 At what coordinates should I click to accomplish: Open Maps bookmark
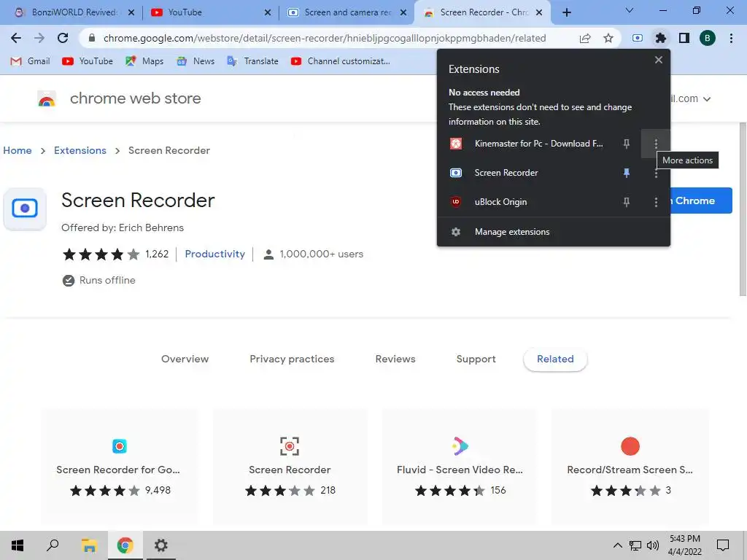coord(144,61)
